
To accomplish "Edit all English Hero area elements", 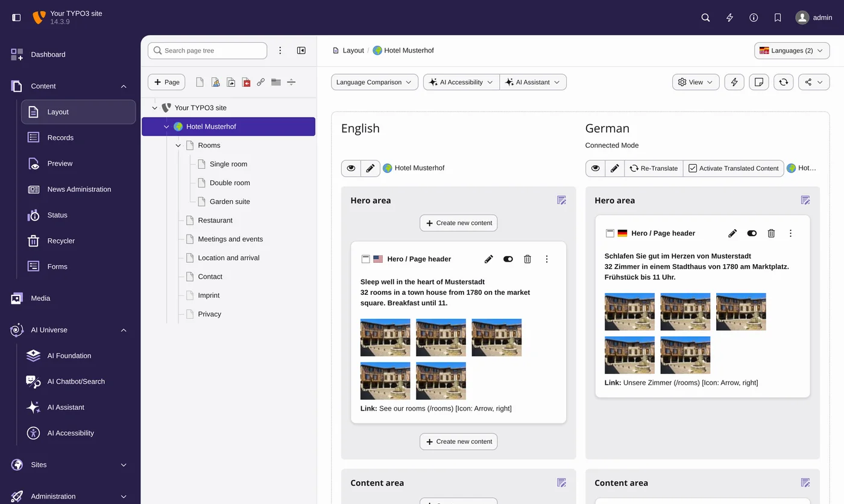I will click(x=561, y=200).
